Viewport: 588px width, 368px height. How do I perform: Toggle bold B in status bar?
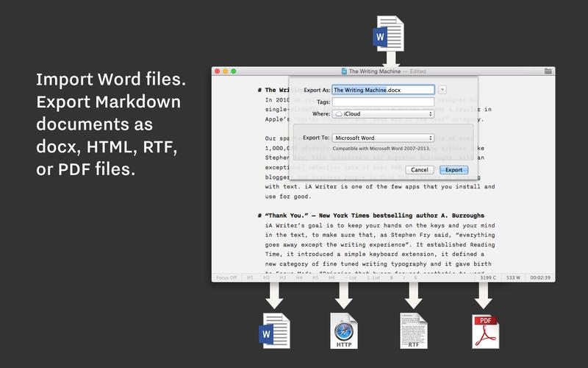tap(392, 277)
